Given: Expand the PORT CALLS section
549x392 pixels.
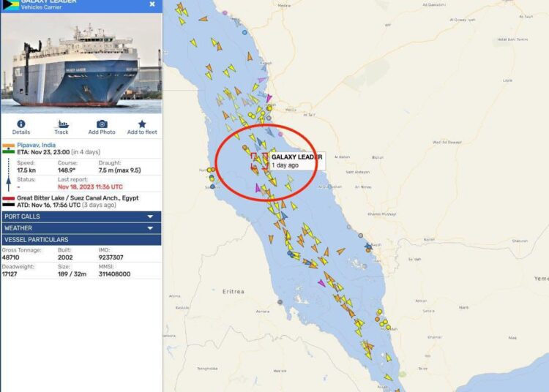Looking at the screenshot, I should tap(81, 216).
